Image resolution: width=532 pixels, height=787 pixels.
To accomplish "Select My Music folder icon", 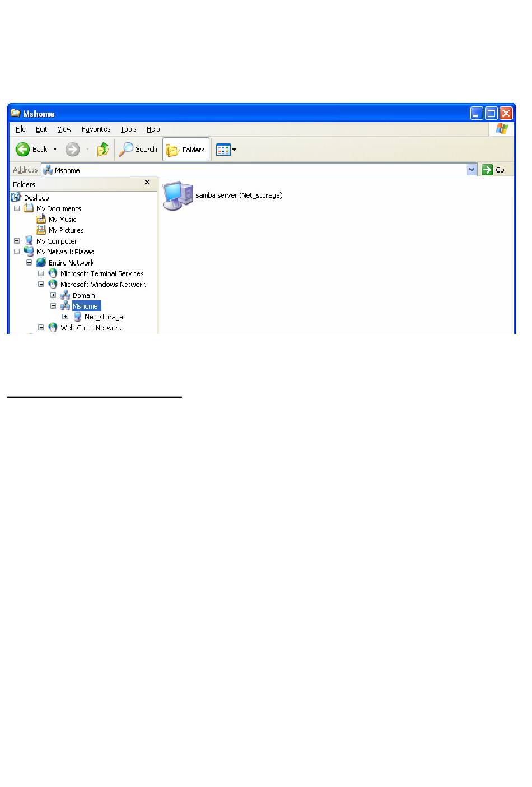I will click(x=41, y=219).
